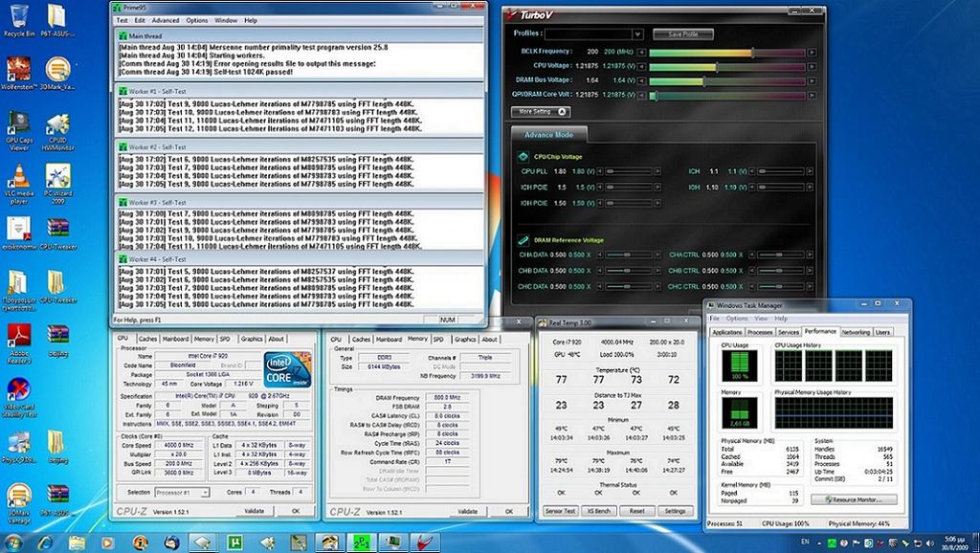Open the CPUID HWMonitor desktop shortcut
Image resolution: width=980 pixels, height=553 pixels.
point(57,131)
